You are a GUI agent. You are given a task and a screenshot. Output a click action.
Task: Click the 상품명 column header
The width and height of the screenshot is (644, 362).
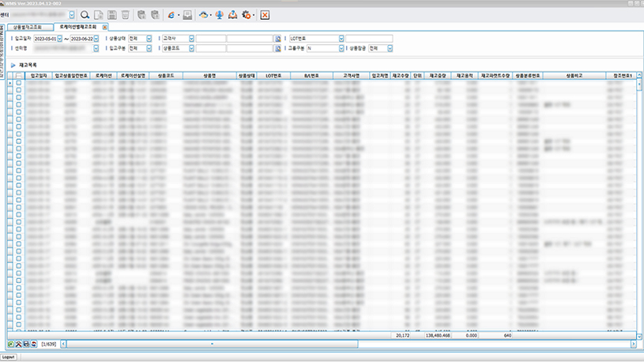click(209, 75)
